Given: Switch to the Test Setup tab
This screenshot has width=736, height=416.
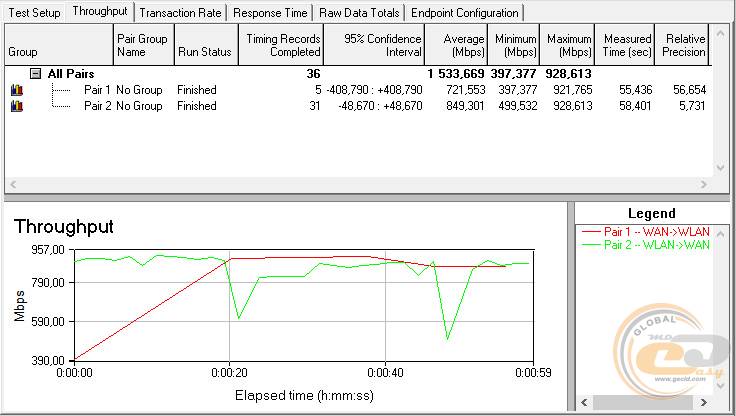Looking at the screenshot, I should [x=33, y=13].
